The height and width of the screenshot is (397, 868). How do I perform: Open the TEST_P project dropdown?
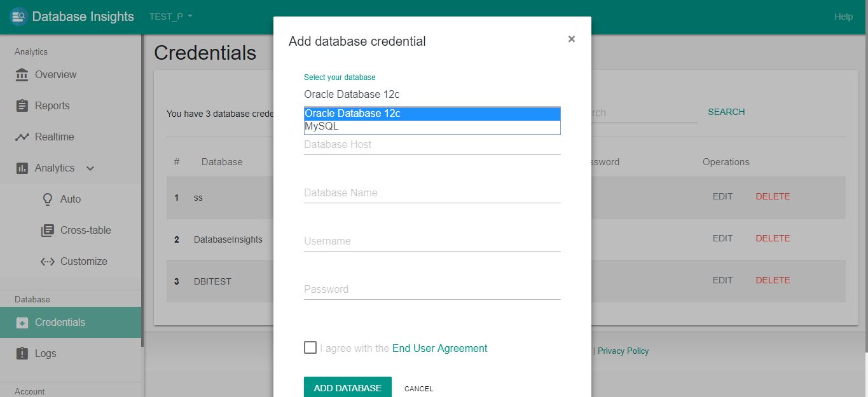pyautogui.click(x=171, y=17)
